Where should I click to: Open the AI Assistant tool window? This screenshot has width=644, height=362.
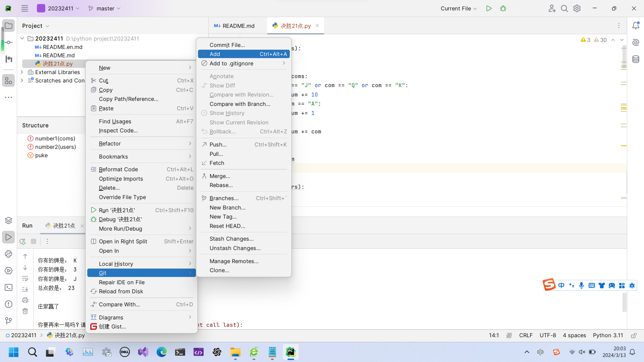[x=636, y=42]
